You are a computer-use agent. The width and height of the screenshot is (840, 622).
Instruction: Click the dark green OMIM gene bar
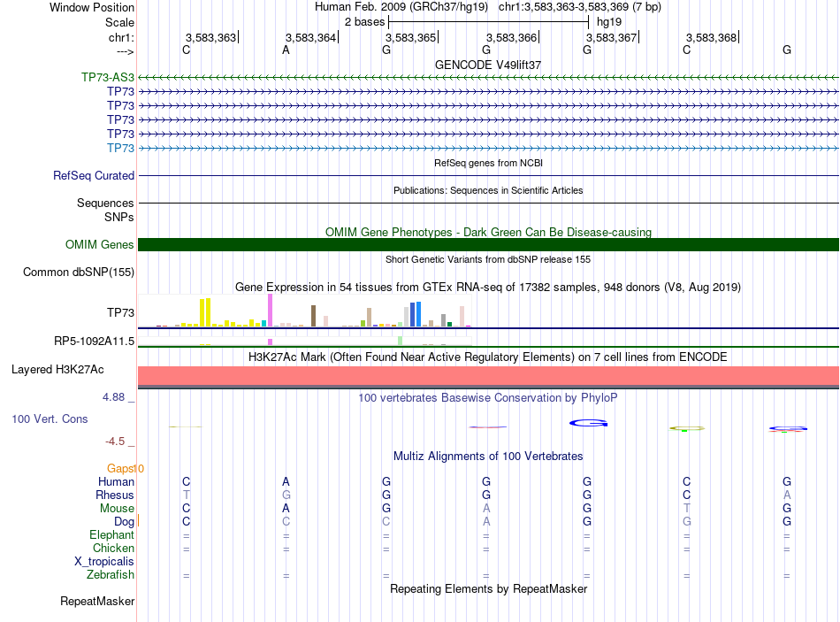click(488, 244)
